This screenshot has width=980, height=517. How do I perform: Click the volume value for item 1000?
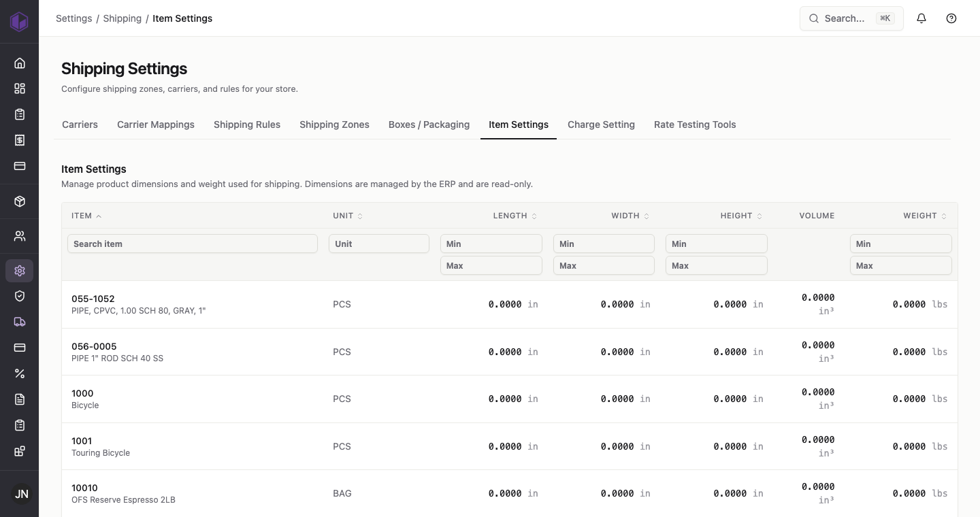point(818,399)
